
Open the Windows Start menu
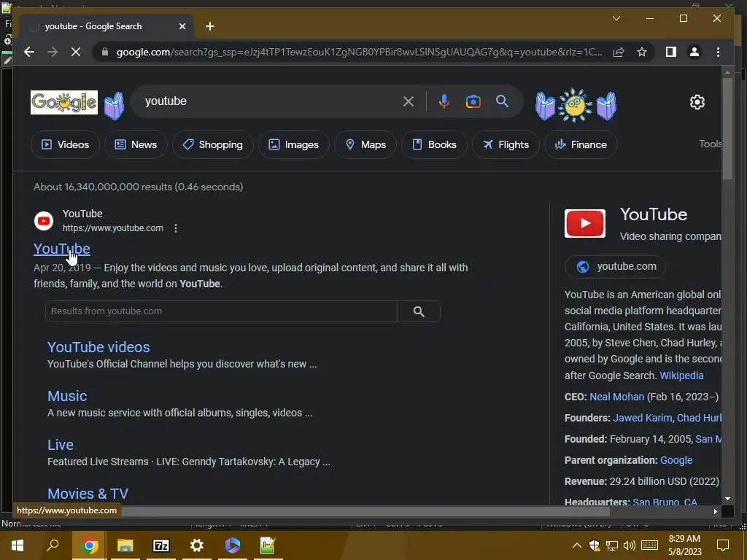point(18,545)
